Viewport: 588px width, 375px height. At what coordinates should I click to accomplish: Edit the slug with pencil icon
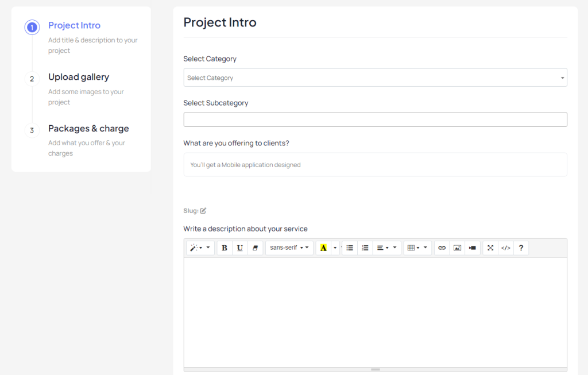(x=203, y=211)
